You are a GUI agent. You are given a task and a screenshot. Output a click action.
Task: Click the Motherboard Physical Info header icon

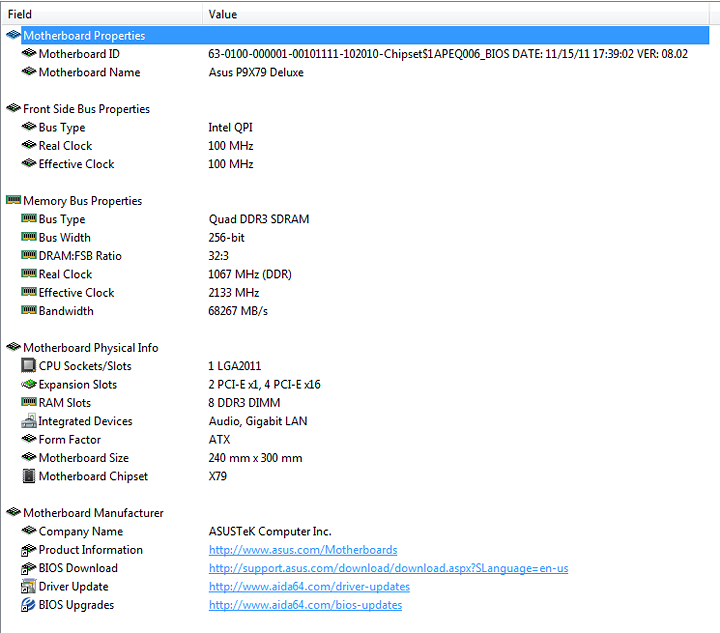(x=13, y=347)
